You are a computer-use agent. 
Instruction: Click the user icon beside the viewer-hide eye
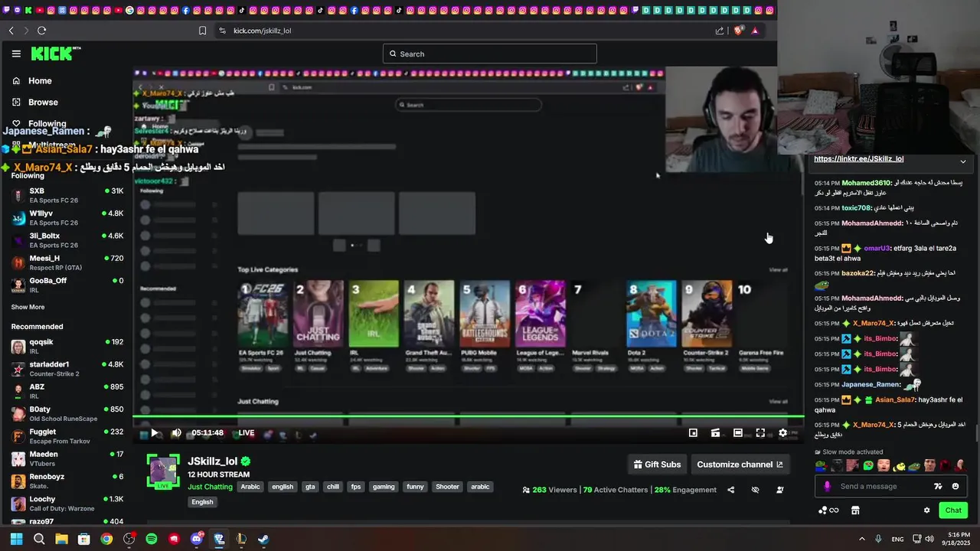[x=779, y=490]
